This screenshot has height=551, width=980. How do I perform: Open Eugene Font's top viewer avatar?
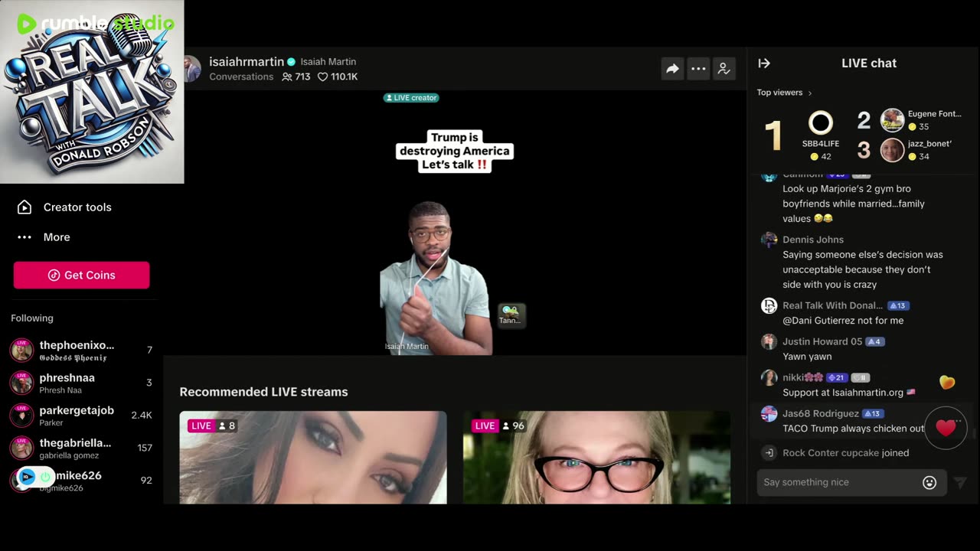pyautogui.click(x=892, y=120)
